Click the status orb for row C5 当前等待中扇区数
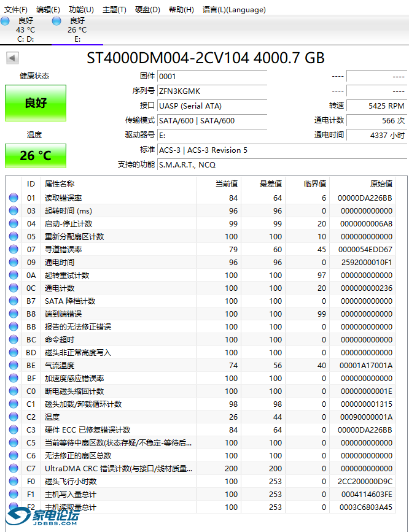Viewport: 409px width, 532px height. (14, 443)
